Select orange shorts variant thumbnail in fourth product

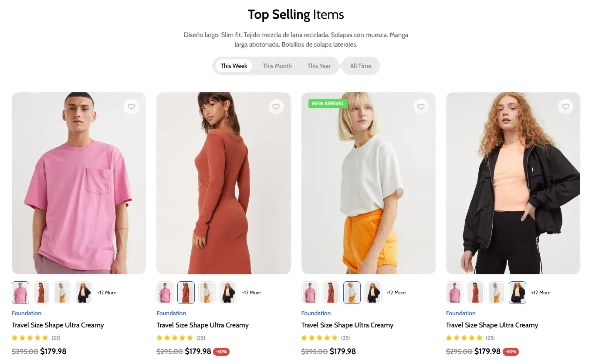(x=497, y=293)
